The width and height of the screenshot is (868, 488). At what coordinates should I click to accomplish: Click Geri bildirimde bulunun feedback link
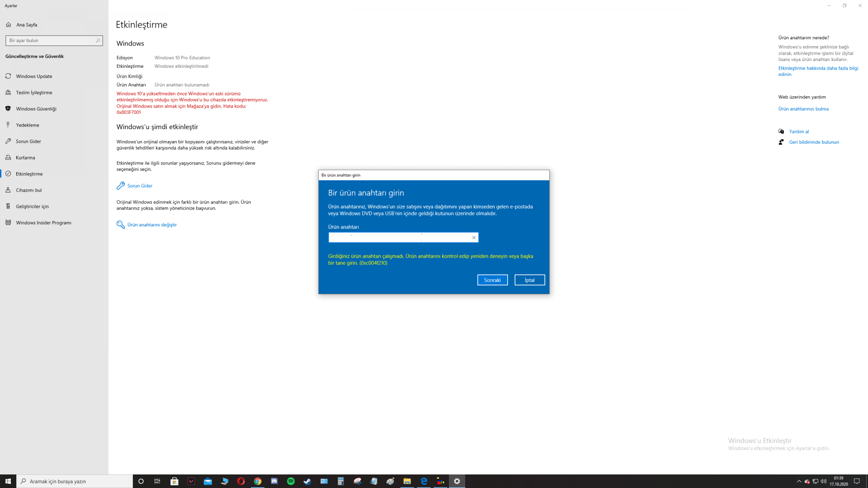(814, 142)
